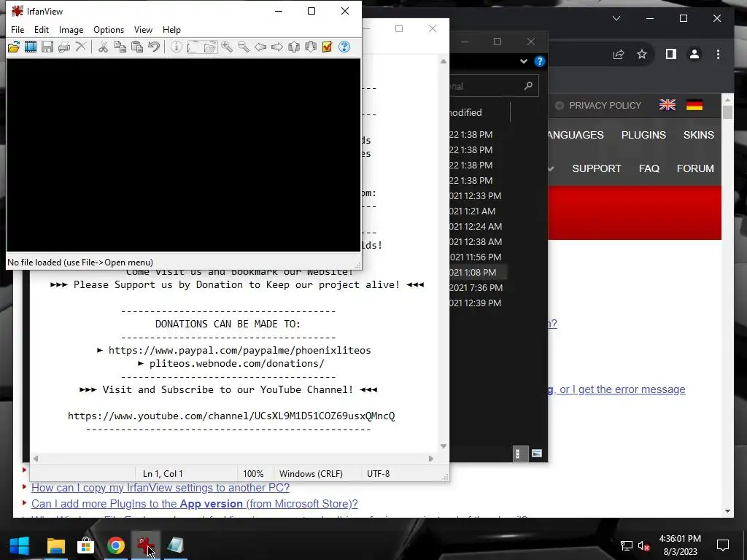Select the file row dated 7:36 PM
Screen dimensions: 747x560
(479, 287)
